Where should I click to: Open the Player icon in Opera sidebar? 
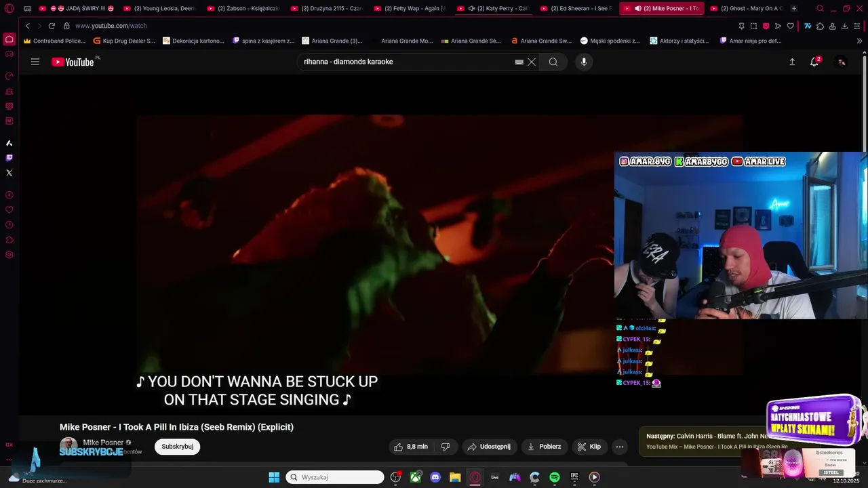pyautogui.click(x=9, y=195)
